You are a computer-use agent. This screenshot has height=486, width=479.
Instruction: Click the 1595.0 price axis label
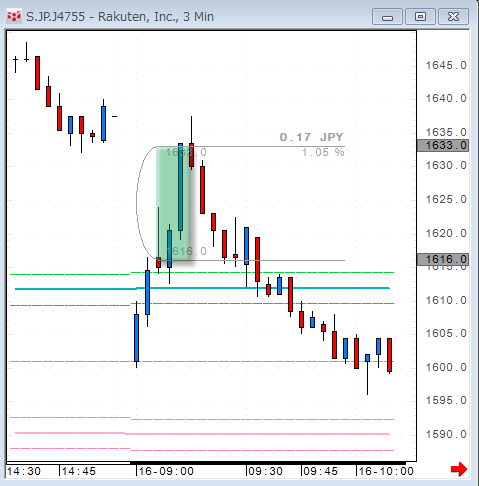coord(446,400)
